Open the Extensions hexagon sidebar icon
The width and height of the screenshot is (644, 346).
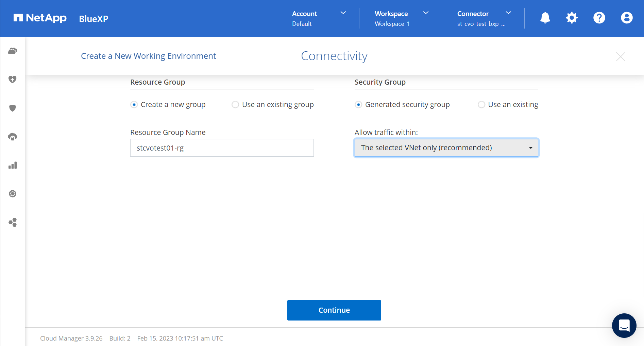tap(13, 222)
